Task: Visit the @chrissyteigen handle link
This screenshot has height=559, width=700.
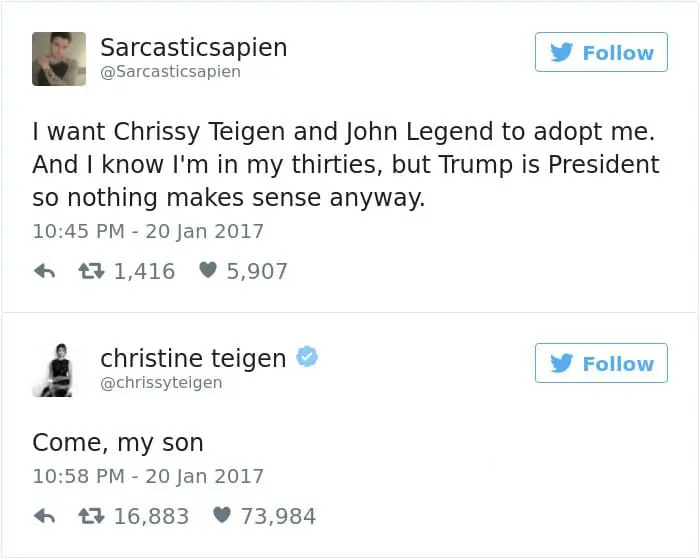Action: [161, 383]
